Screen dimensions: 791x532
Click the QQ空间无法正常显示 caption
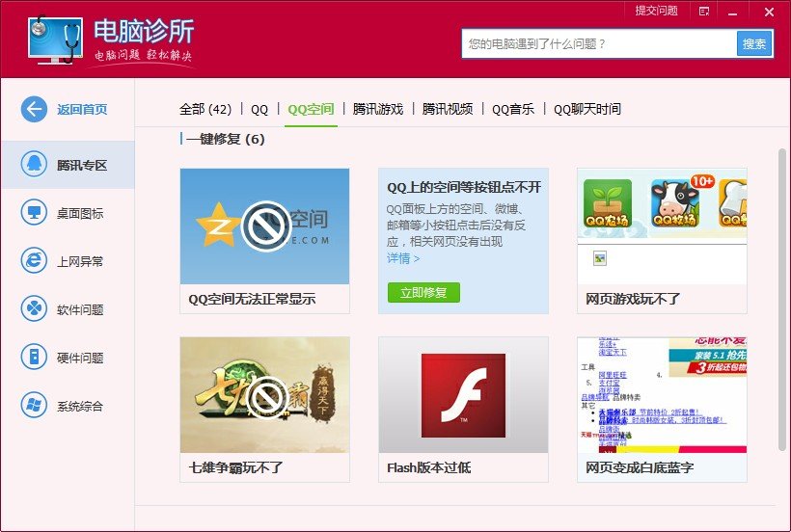(x=252, y=299)
